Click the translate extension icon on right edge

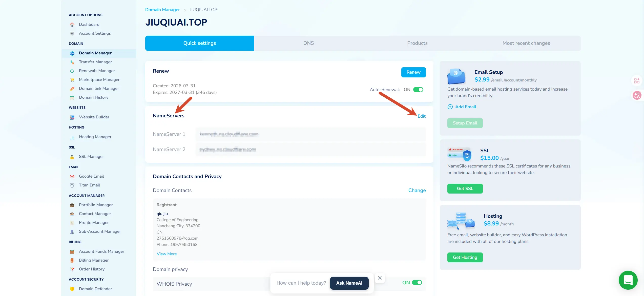(x=637, y=95)
